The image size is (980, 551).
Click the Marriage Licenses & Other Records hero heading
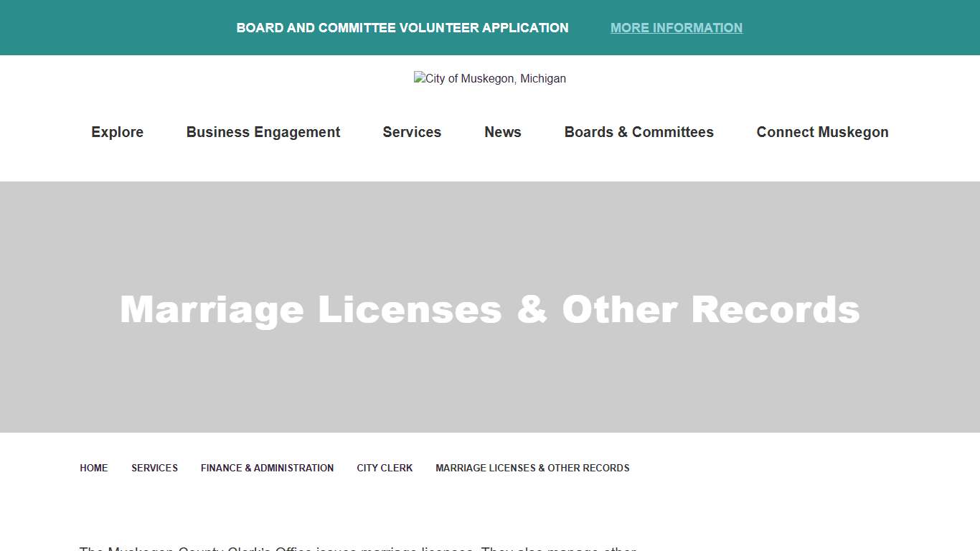coord(490,309)
